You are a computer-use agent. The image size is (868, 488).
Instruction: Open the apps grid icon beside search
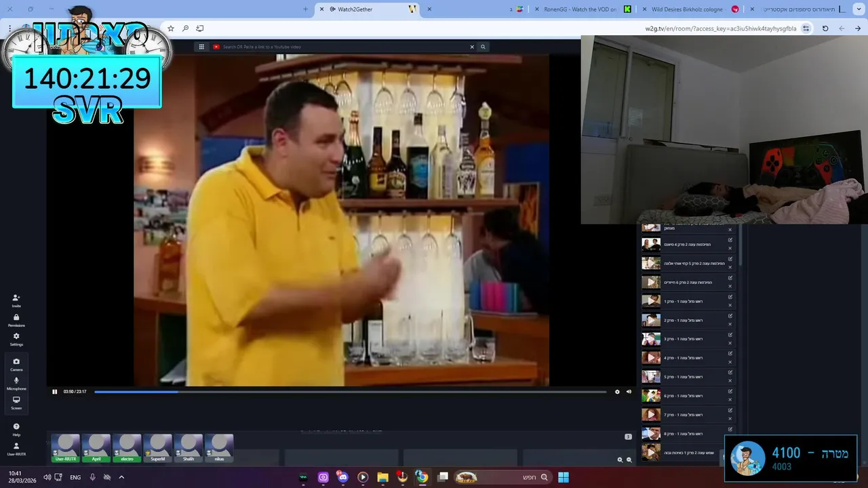coord(201,47)
